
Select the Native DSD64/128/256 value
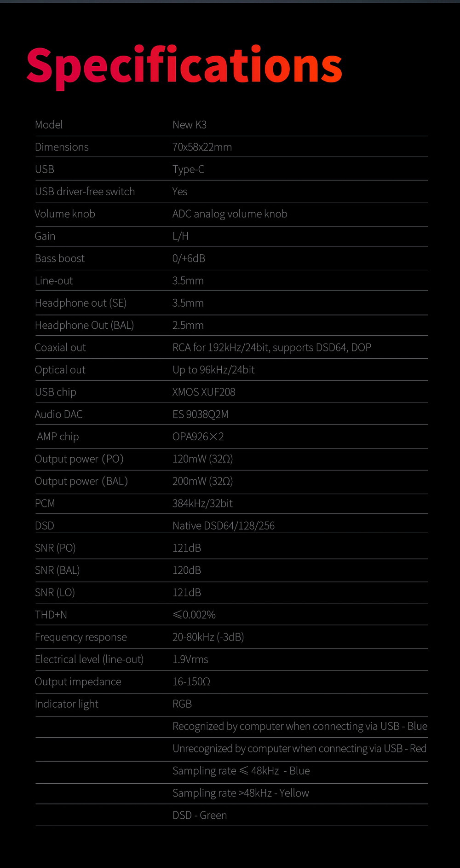(x=223, y=526)
